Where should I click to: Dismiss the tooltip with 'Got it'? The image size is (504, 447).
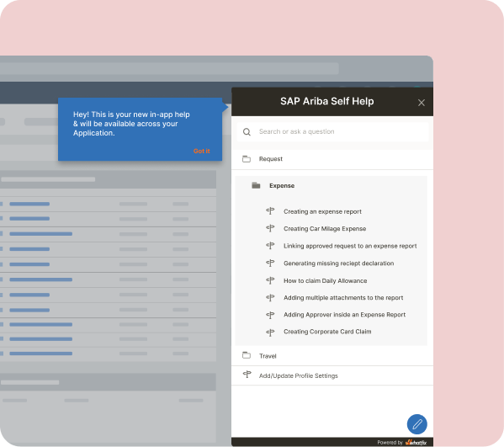point(202,152)
